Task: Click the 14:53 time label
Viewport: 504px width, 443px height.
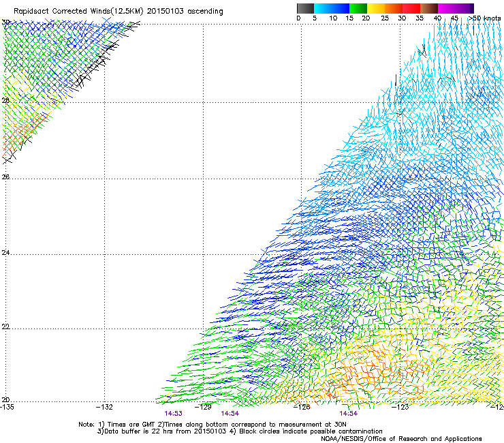Action: click(173, 414)
